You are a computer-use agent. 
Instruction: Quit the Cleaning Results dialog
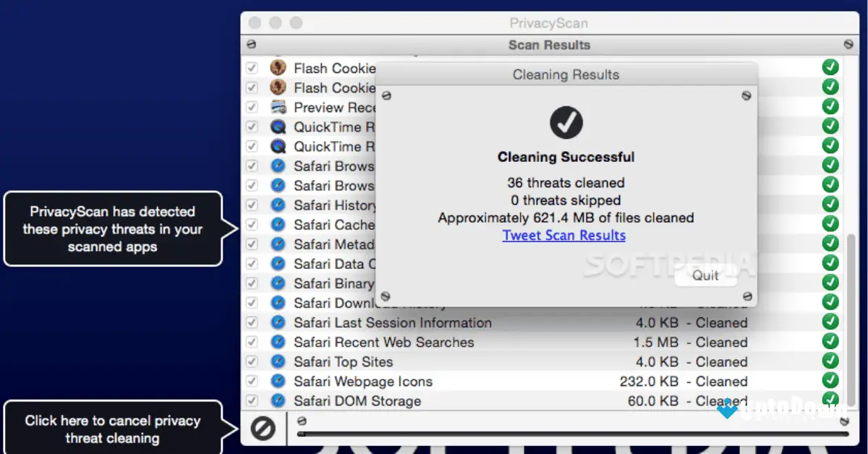[x=705, y=275]
